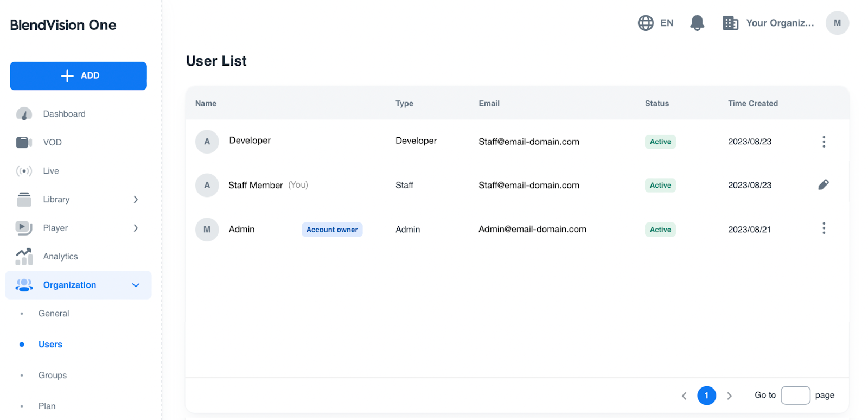Image resolution: width=868 pixels, height=420 pixels.
Task: Open the VOD section
Action: (52, 142)
